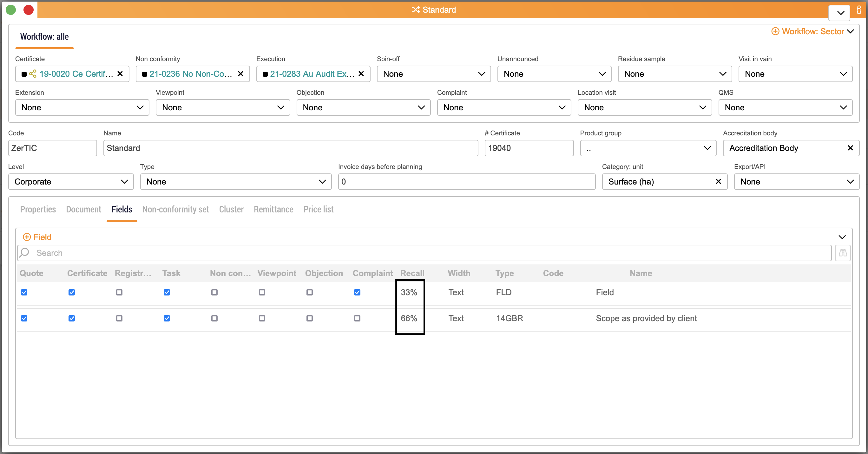Open the Product group dropdown
This screenshot has width=868, height=454.
click(648, 148)
